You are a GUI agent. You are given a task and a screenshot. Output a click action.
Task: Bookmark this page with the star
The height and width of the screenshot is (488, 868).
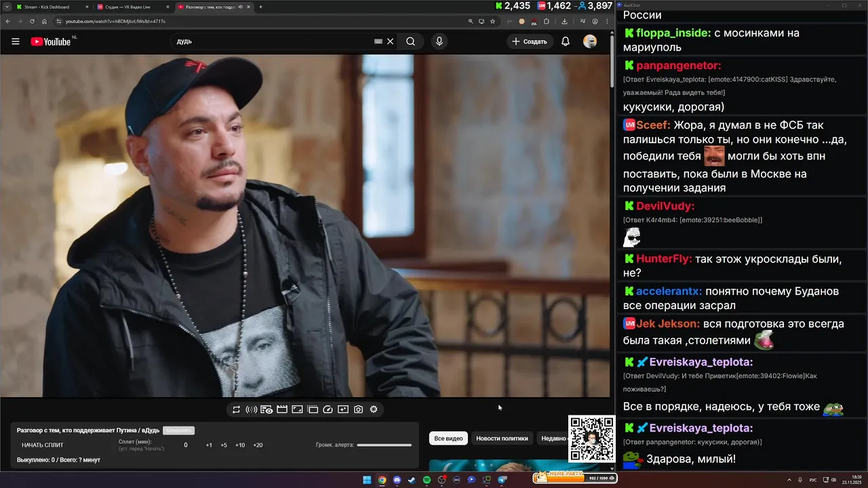coord(492,21)
